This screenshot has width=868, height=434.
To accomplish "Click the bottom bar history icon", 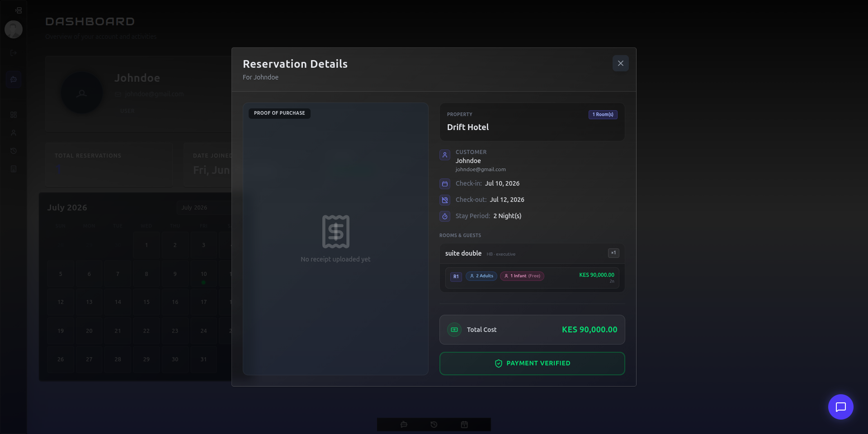I will tap(434, 425).
